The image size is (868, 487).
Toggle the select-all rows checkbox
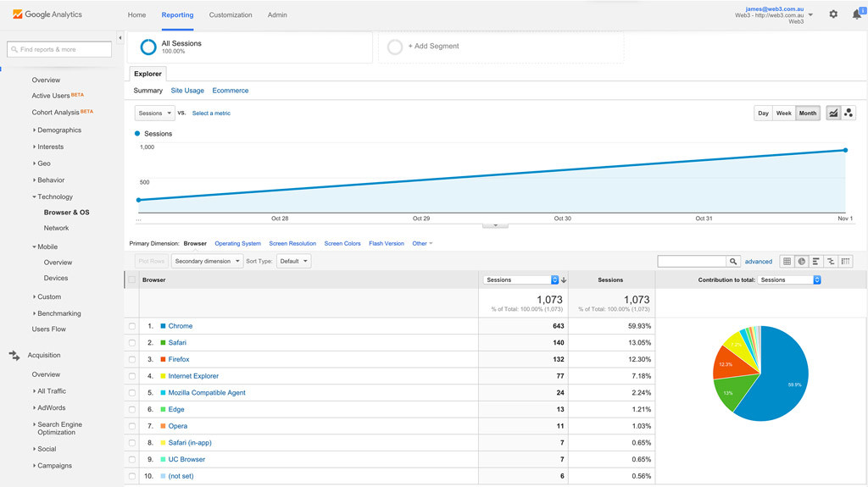point(131,279)
